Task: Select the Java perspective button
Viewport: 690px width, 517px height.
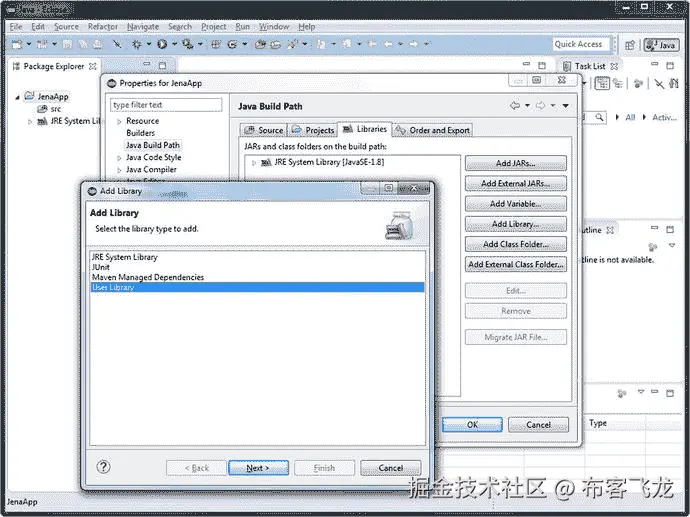Action: [661, 45]
